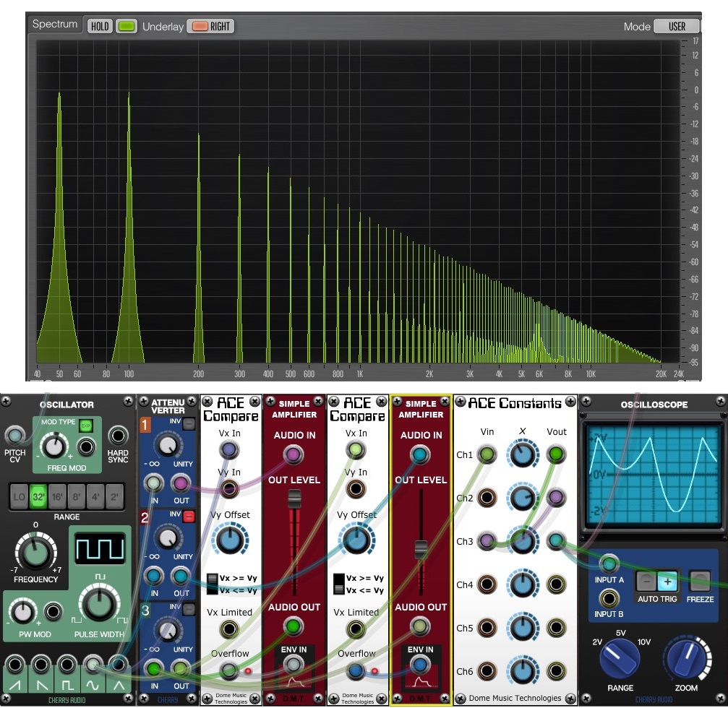This screenshot has height=708, width=728.
Task: Toggle the Underlay RIGHT button
Action: [x=211, y=26]
